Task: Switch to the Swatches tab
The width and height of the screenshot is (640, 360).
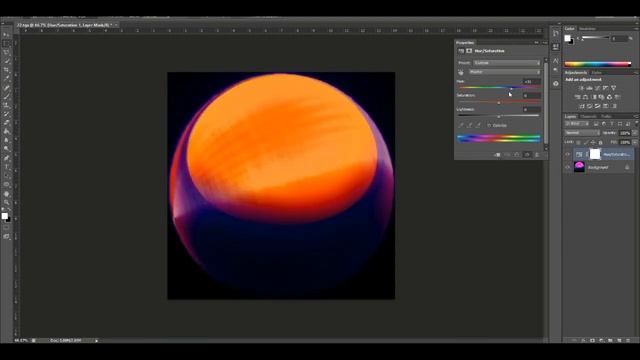Action: tap(587, 29)
